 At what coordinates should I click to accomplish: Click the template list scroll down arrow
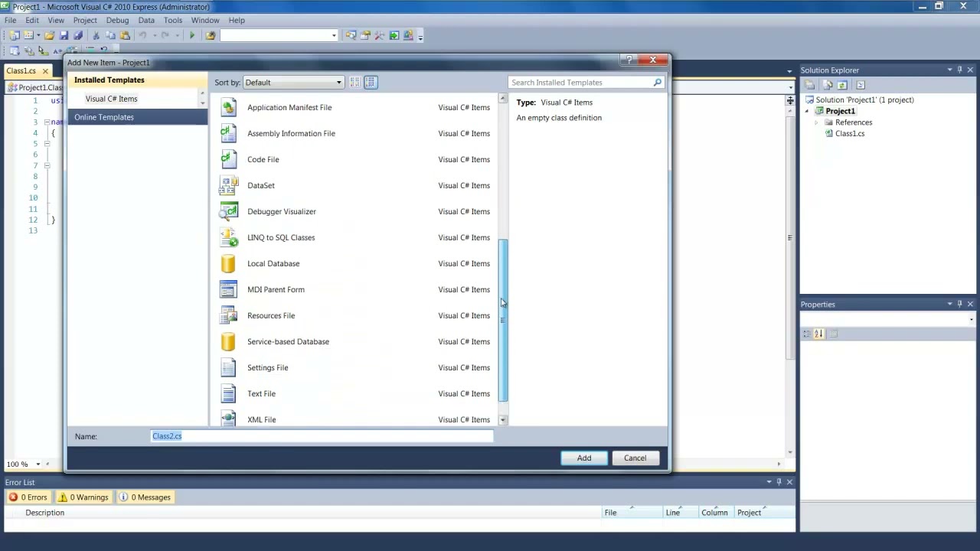(x=503, y=420)
